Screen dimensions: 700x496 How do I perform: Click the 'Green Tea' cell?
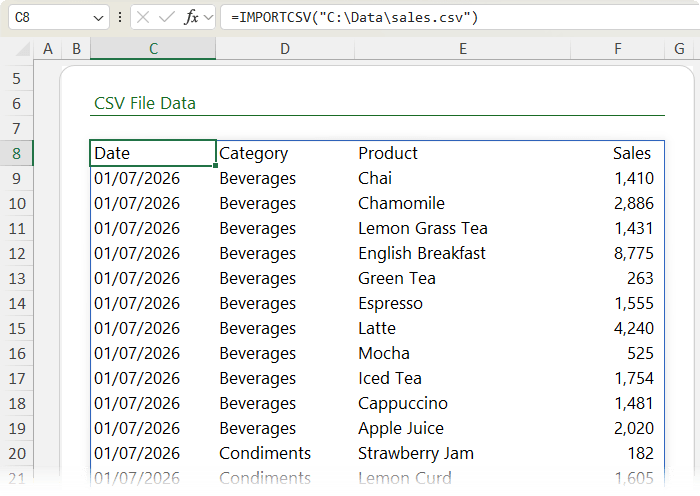click(462, 278)
